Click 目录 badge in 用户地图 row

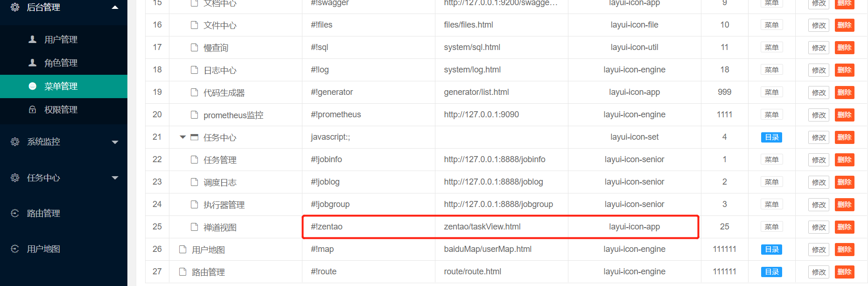point(771,250)
